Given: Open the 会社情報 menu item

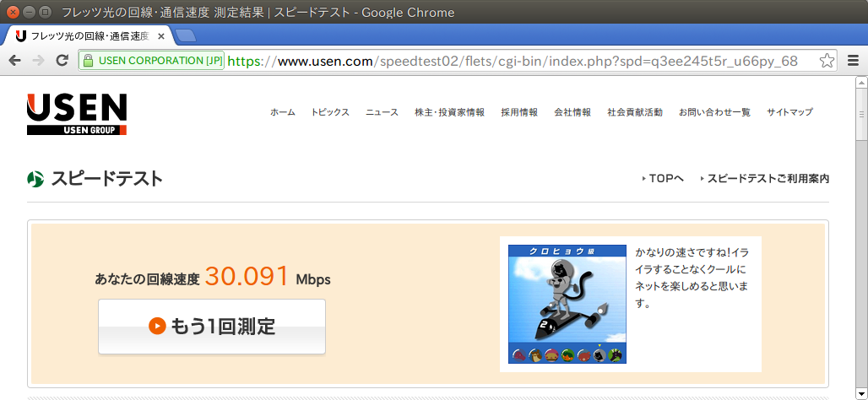Looking at the screenshot, I should (572, 112).
